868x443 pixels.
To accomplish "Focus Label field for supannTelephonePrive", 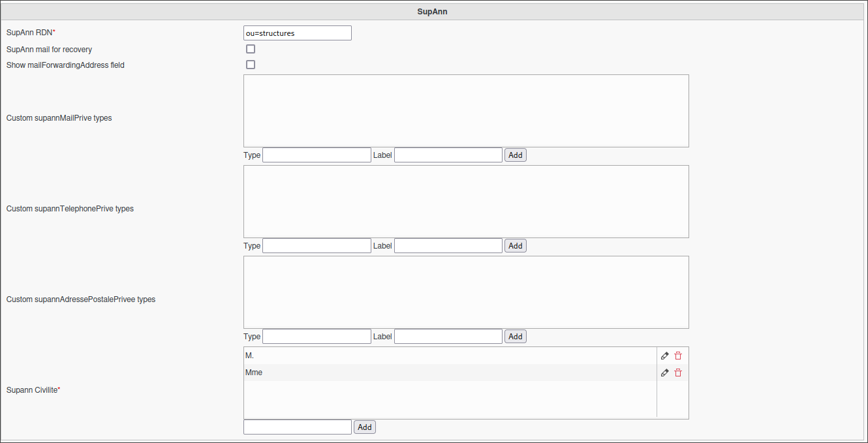I will click(x=448, y=246).
